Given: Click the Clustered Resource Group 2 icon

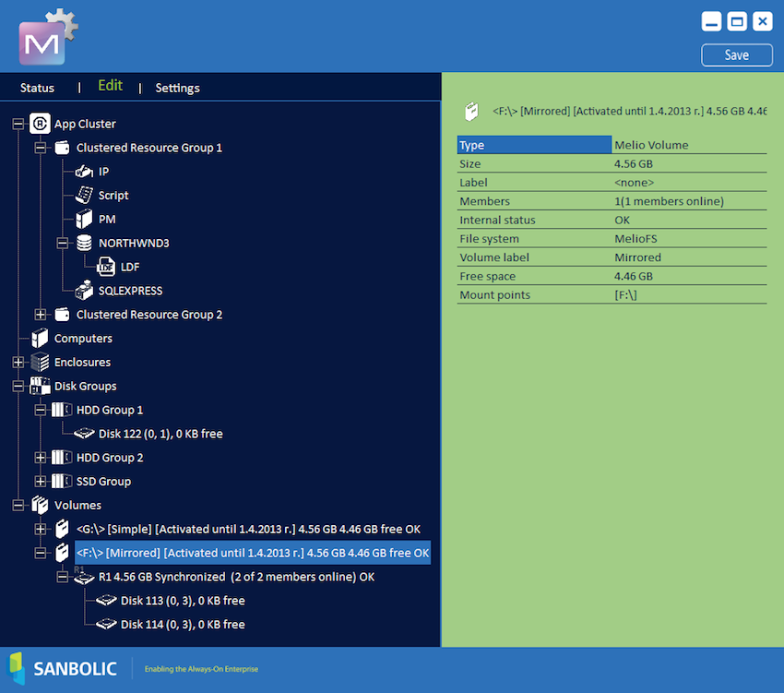Looking at the screenshot, I should pyautogui.click(x=62, y=315).
